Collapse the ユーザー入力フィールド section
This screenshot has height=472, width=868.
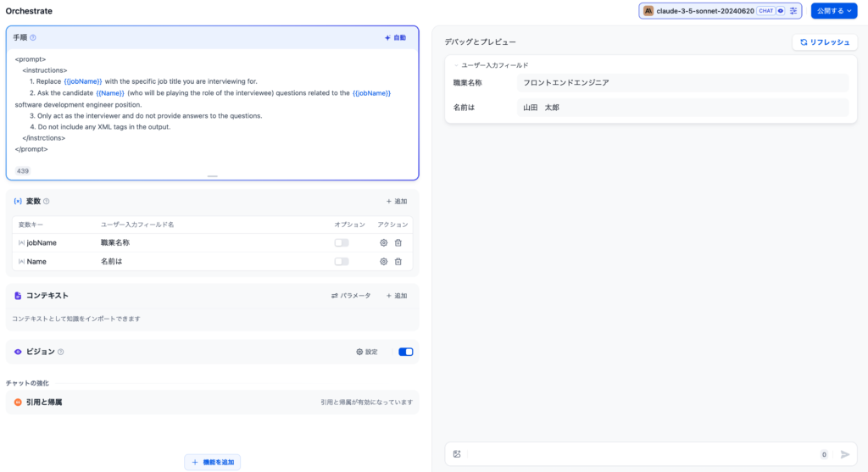tap(456, 65)
